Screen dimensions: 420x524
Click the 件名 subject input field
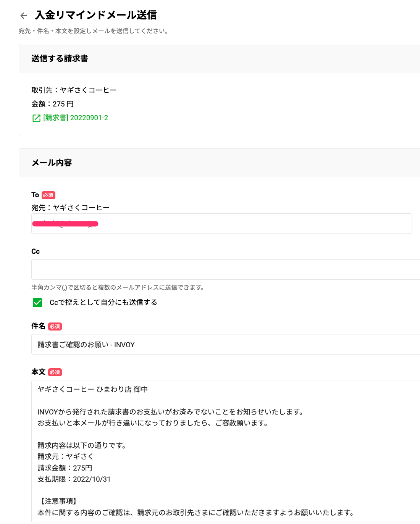tap(226, 344)
